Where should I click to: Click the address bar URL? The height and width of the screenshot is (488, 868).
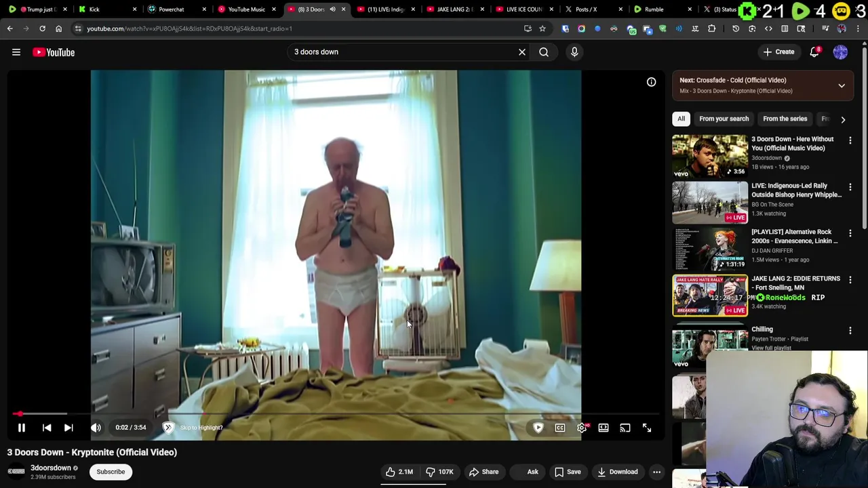click(190, 28)
